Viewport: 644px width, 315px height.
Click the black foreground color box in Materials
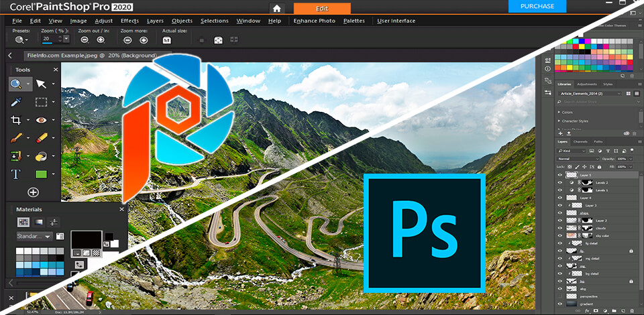pos(87,239)
